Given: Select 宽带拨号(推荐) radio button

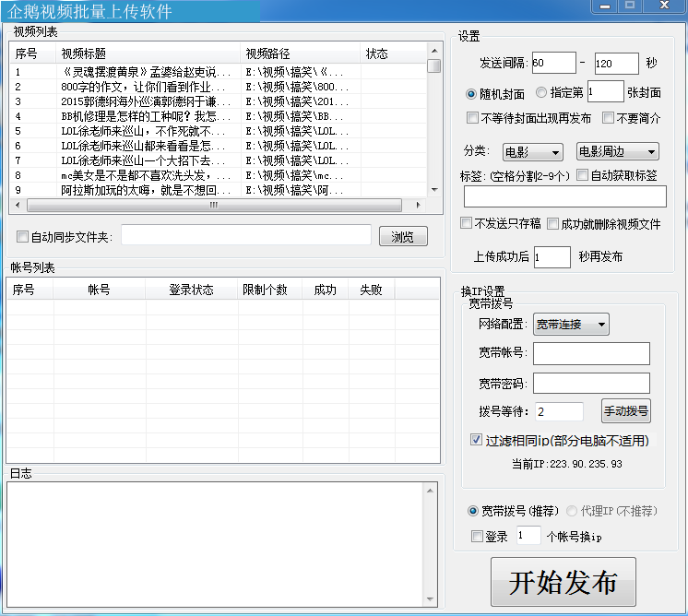Looking at the screenshot, I should (x=472, y=511).
